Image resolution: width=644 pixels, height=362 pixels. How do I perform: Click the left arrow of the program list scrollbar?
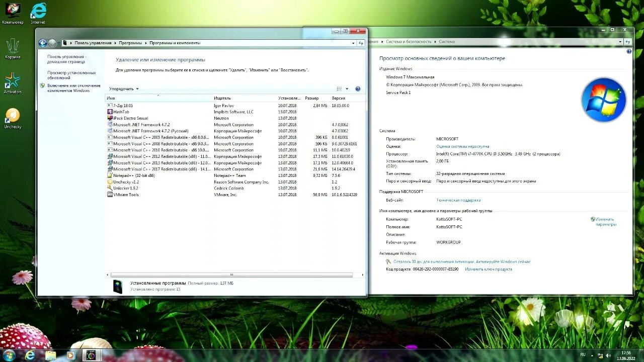click(x=107, y=275)
